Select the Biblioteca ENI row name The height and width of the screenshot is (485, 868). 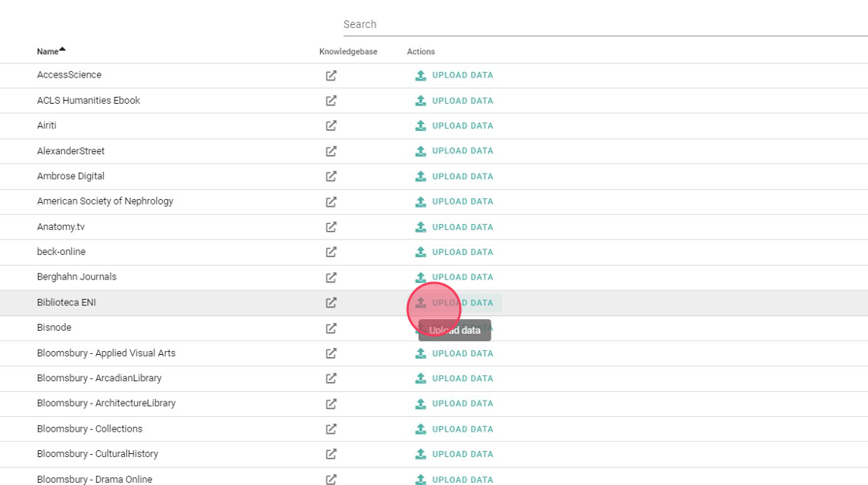67,302
